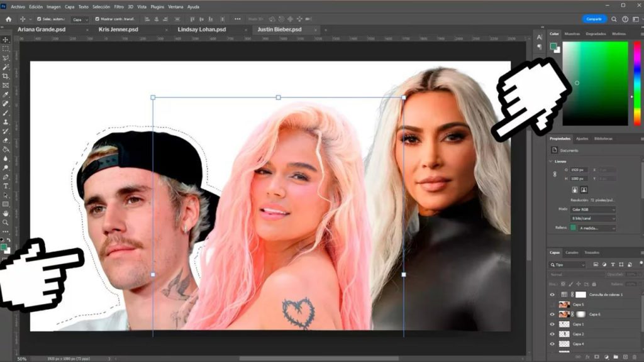Image resolution: width=644 pixels, height=362 pixels.
Task: Pick the Horizontal Type tool
Action: tap(6, 186)
